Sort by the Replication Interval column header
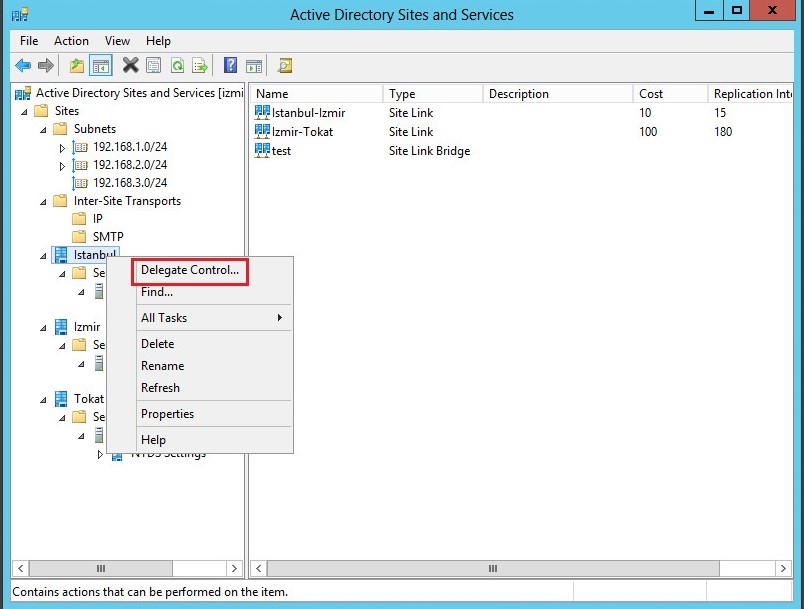The height and width of the screenshot is (609, 804). tap(750, 94)
